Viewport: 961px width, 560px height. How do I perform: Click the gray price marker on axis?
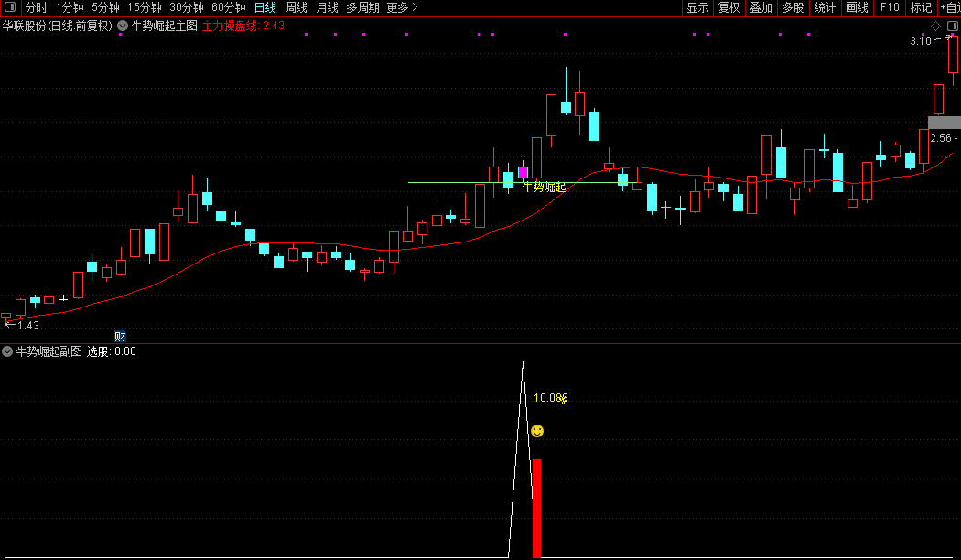945,124
